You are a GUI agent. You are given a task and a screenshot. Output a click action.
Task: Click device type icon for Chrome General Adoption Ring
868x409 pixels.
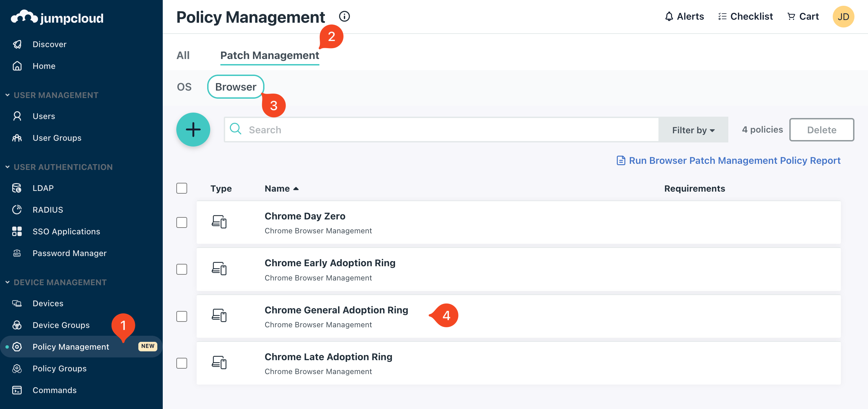219,316
